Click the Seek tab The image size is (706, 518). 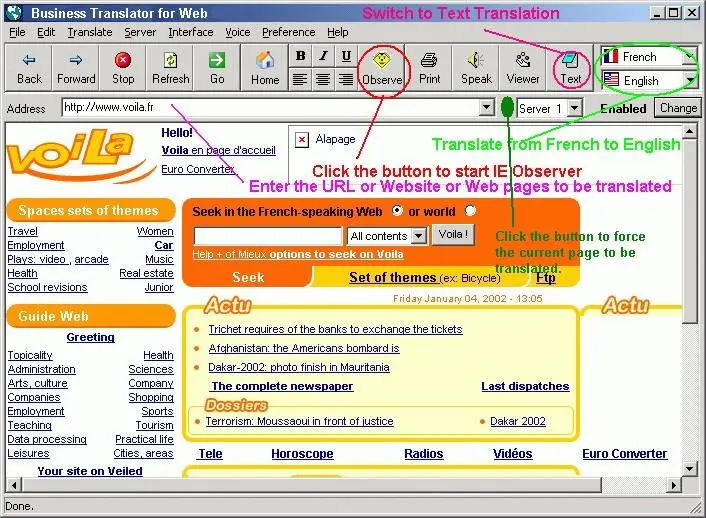point(248,277)
